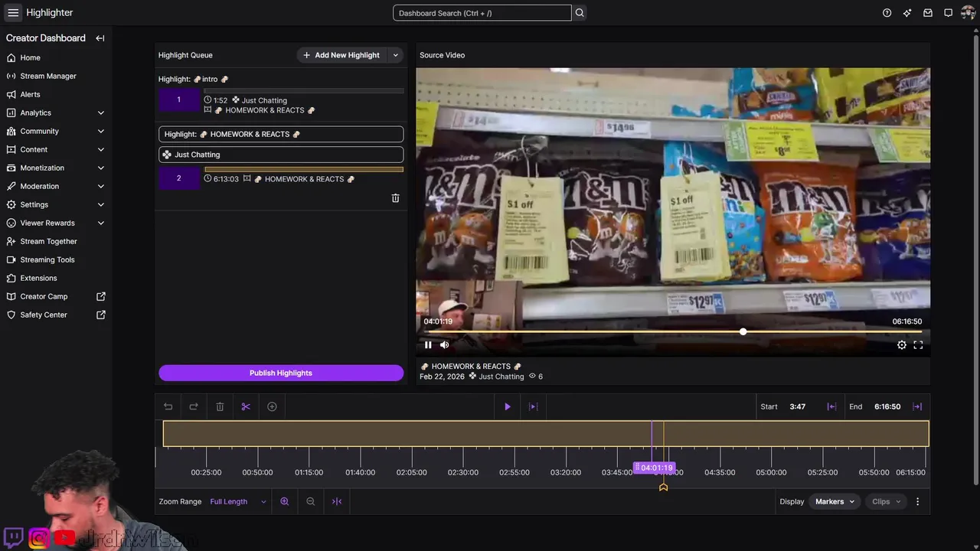Viewport: 980px width, 551px height.
Task: Click video progress bar scrubber handle
Action: 743,332
